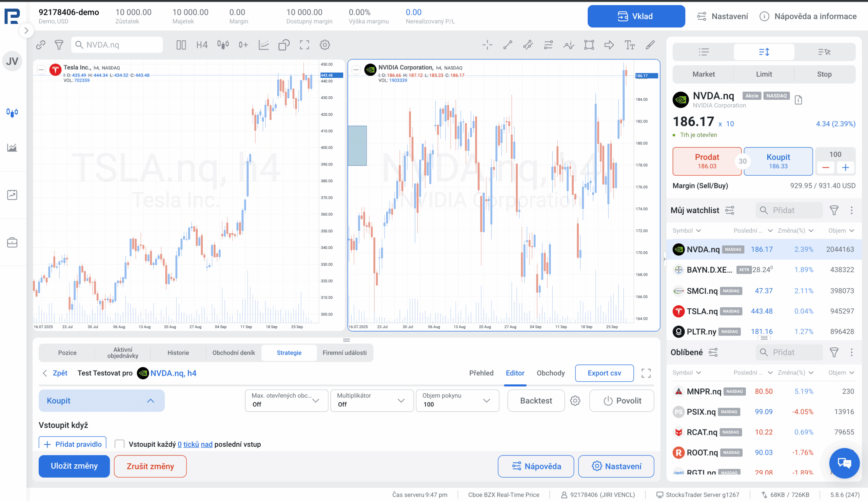Open the backtest settings gear icon
Screen dimensions: 868x502
click(575, 400)
